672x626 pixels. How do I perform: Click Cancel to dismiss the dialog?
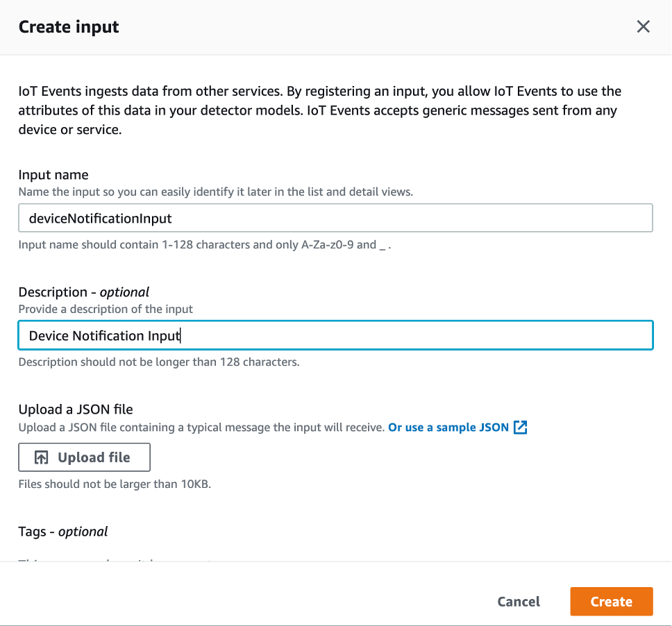pyautogui.click(x=518, y=601)
